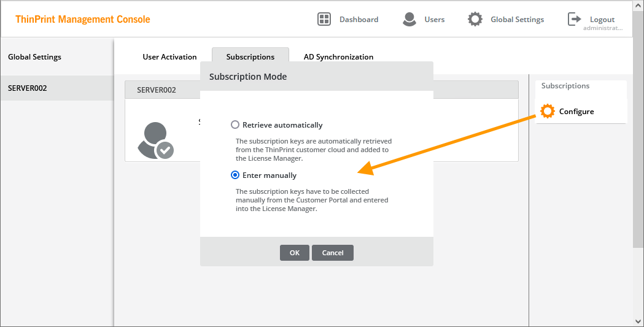Viewport: 644px width, 327px height.
Task: Click the 'Retrieve automatically' label text
Action: click(282, 125)
